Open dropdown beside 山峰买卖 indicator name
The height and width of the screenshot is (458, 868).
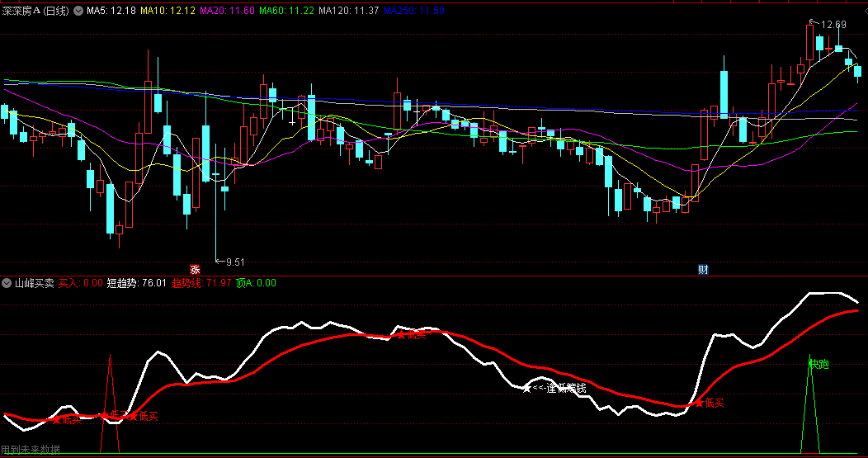(x=7, y=283)
